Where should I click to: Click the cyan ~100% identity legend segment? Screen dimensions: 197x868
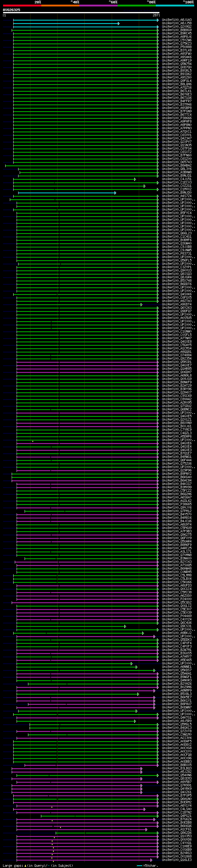[x=175, y=6]
